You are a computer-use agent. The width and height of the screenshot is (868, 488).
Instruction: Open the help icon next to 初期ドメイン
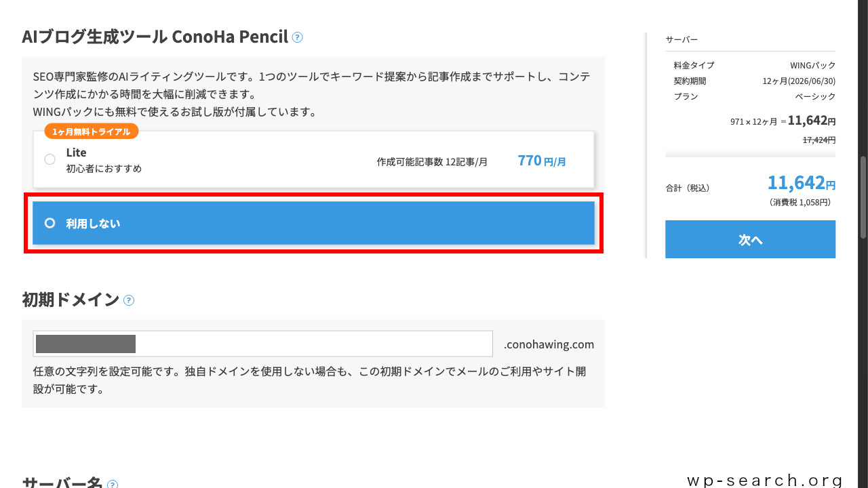[129, 300]
